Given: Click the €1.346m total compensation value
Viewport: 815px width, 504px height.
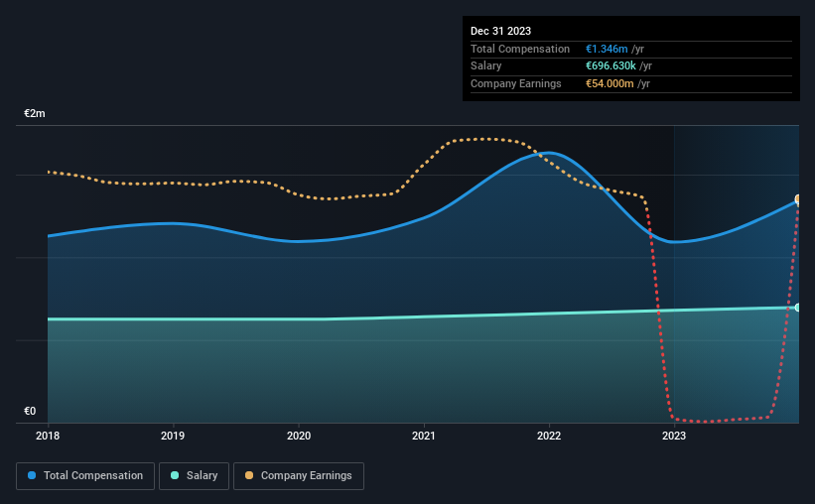Looking at the screenshot, I should tap(607, 49).
